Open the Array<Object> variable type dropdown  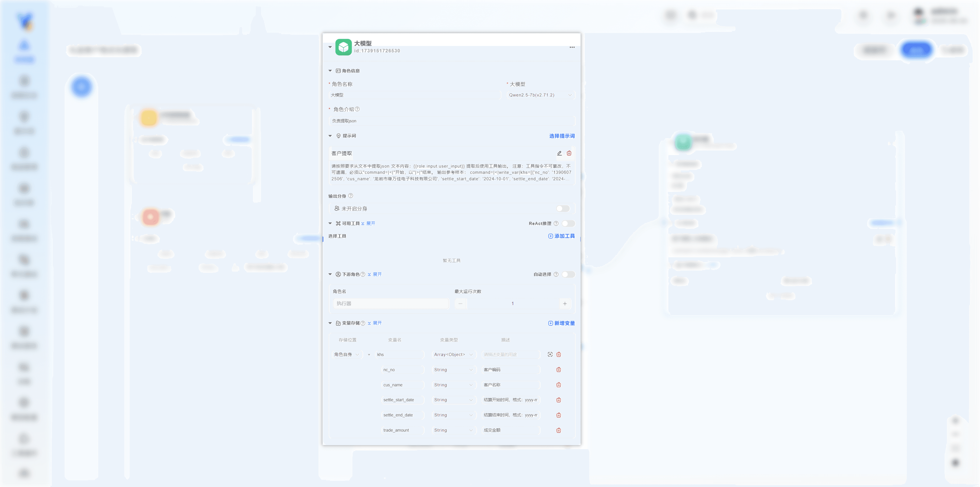click(453, 354)
